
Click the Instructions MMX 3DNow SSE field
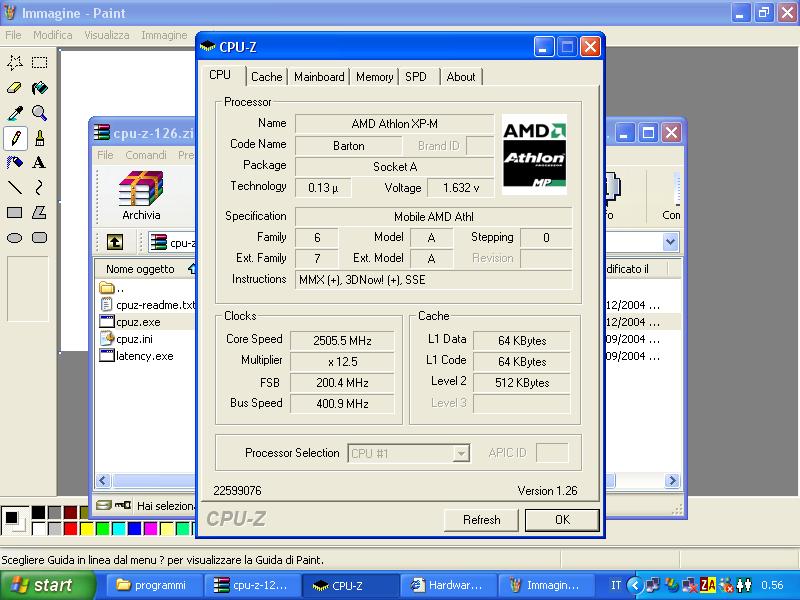(433, 280)
